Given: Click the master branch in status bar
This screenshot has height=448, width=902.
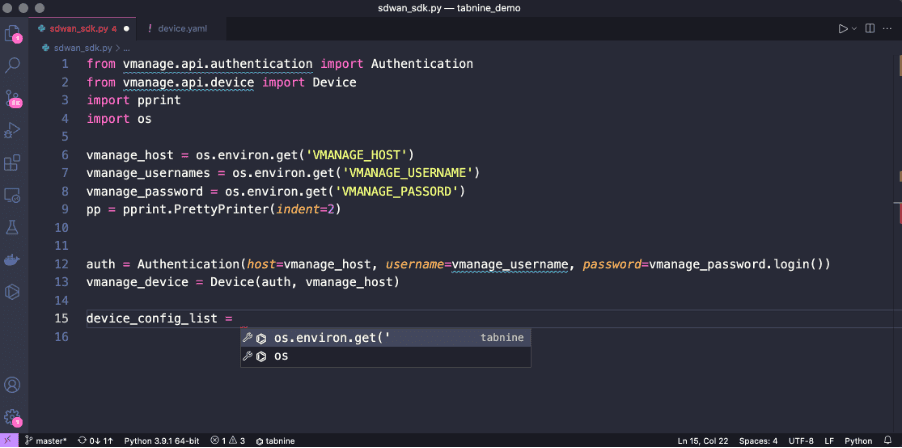Looking at the screenshot, I should (x=48, y=440).
